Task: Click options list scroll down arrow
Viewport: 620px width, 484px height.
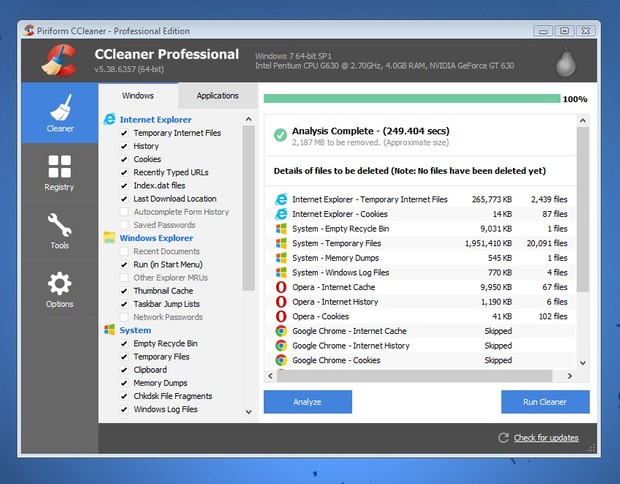Action: tap(249, 412)
